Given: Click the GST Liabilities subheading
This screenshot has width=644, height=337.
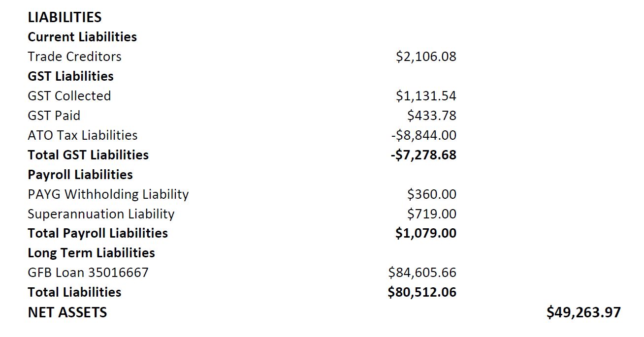Looking at the screenshot, I should (70, 76).
